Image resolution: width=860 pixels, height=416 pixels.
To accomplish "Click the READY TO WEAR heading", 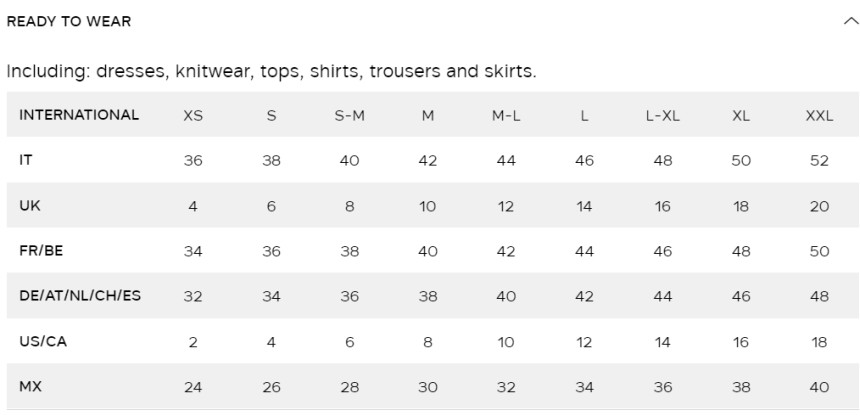I will (x=69, y=21).
